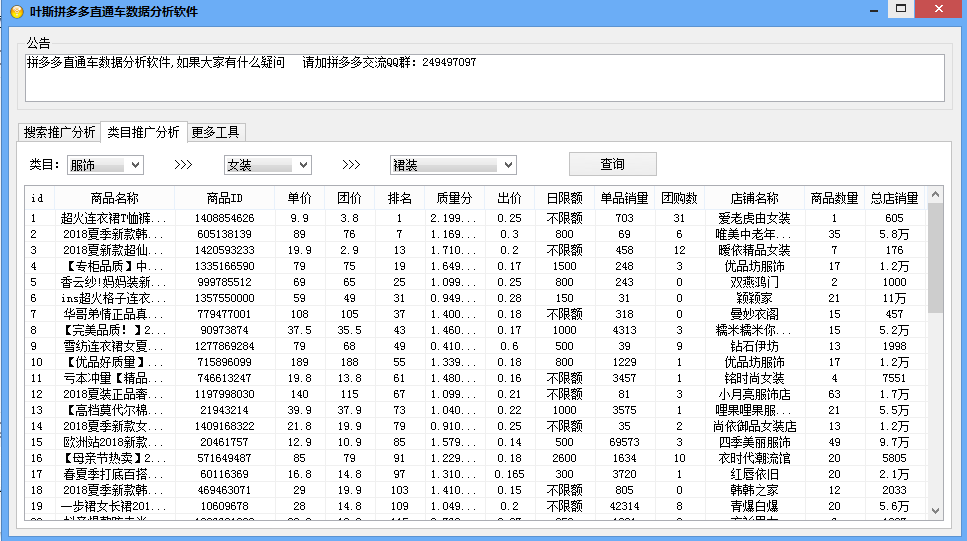Open the 服饰 category dropdown

pos(105,165)
